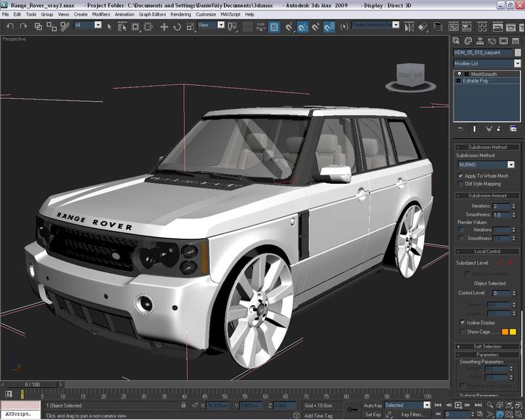
Task: Click the Show Cage color swatch
Action: (x=505, y=332)
